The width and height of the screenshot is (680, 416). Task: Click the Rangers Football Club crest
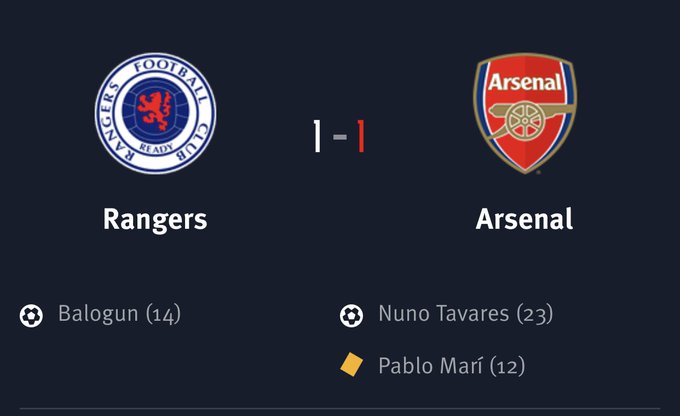(155, 113)
